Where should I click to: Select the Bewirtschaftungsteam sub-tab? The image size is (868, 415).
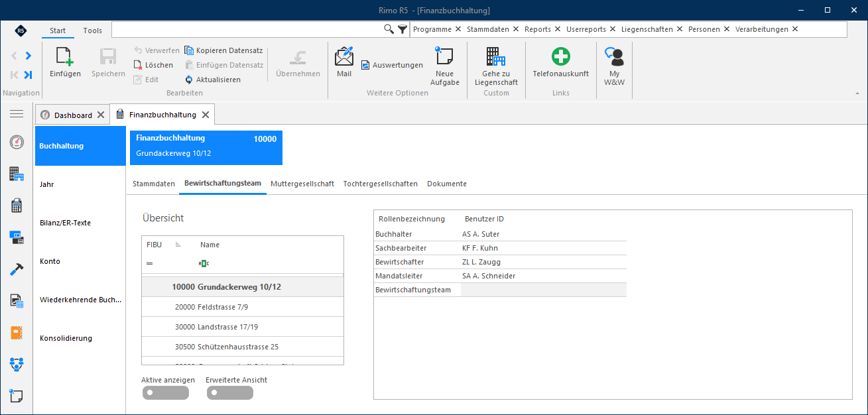pos(223,184)
